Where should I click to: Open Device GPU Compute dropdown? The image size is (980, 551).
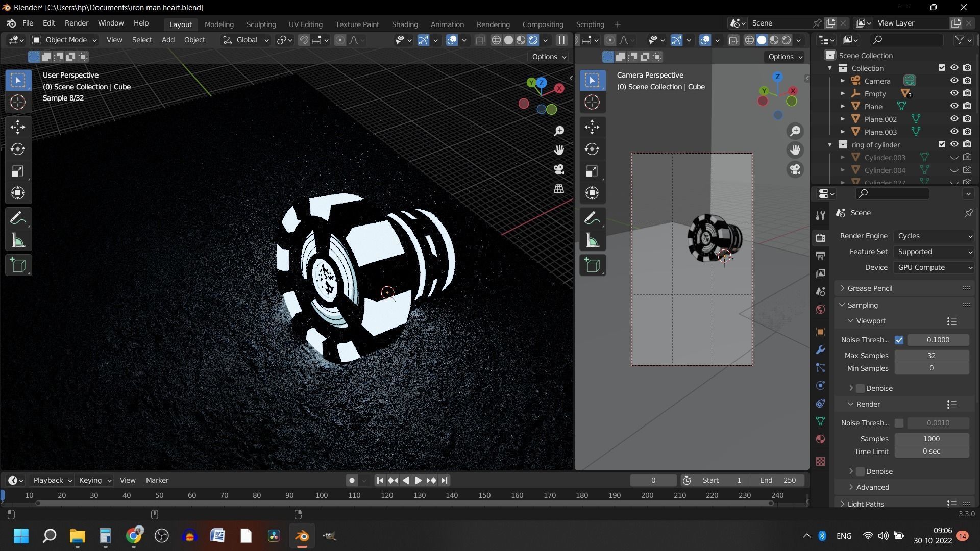pyautogui.click(x=934, y=267)
